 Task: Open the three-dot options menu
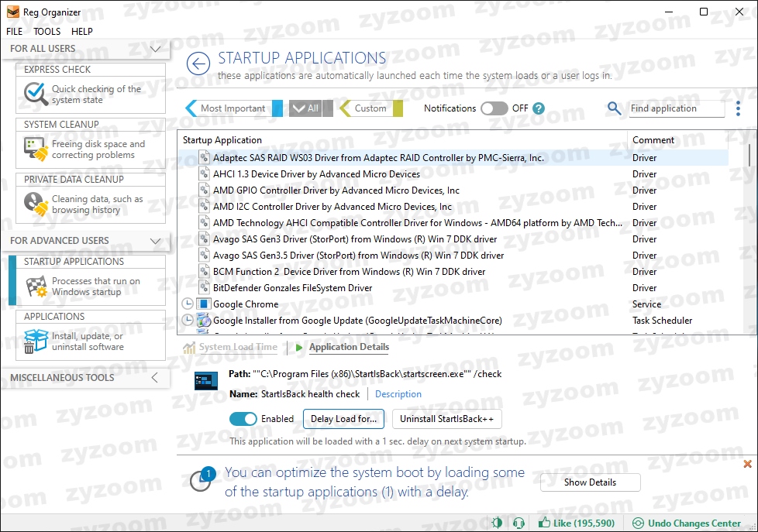pyautogui.click(x=738, y=108)
